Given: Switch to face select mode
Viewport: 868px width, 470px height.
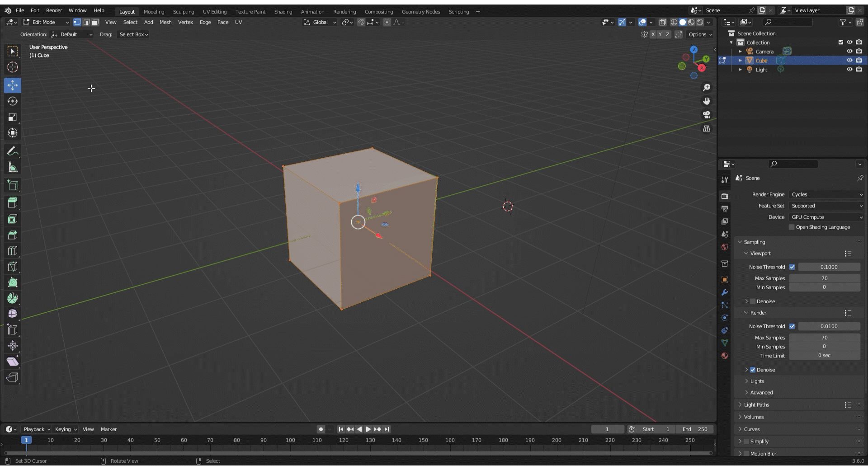Looking at the screenshot, I should (x=95, y=22).
